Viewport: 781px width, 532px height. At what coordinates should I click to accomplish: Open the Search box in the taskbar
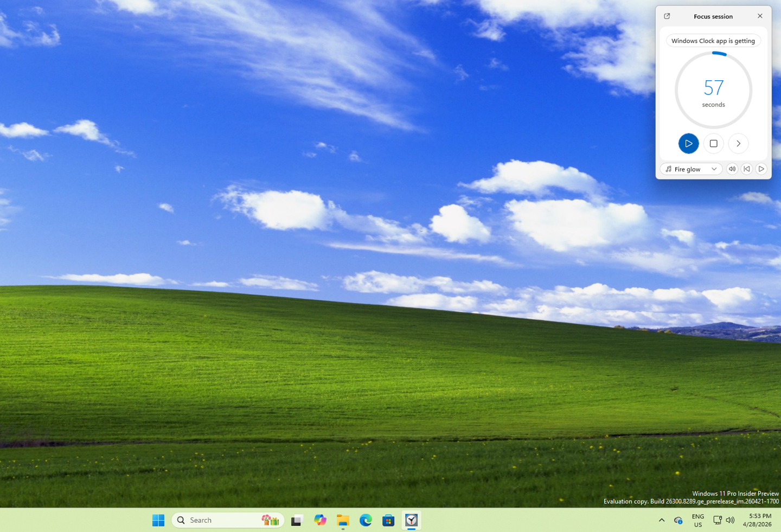coord(217,520)
